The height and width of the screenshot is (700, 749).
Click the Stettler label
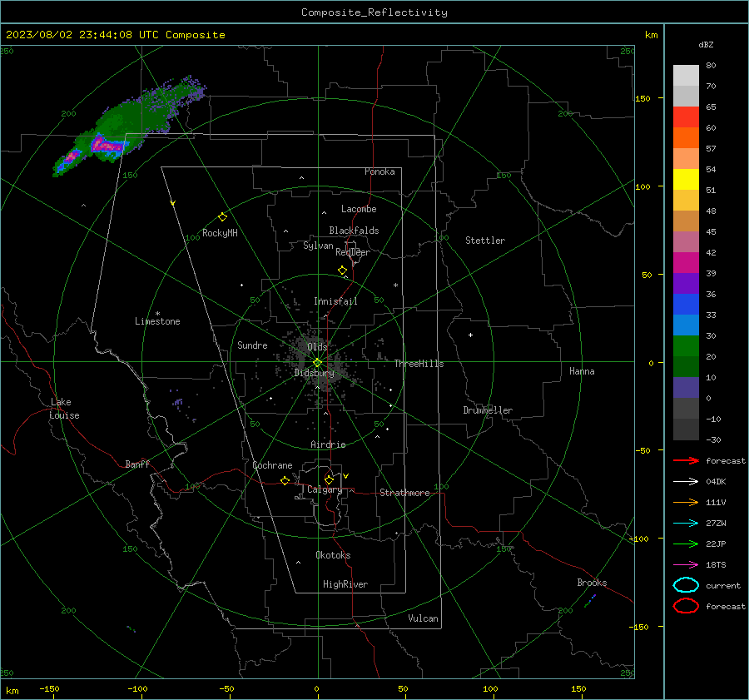(x=485, y=241)
